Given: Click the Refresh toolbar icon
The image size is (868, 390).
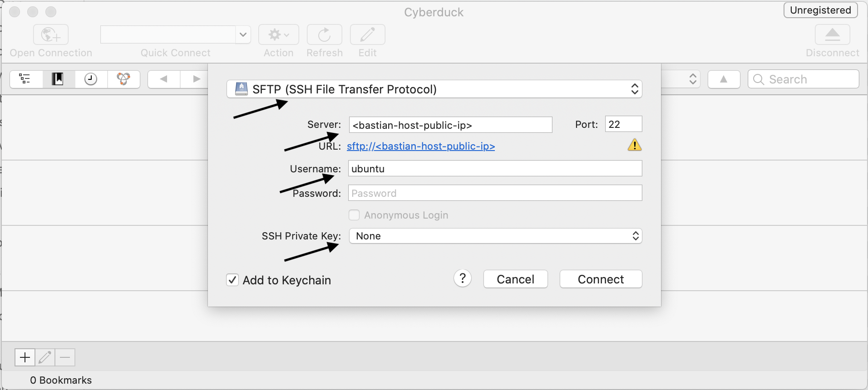Looking at the screenshot, I should [x=325, y=34].
